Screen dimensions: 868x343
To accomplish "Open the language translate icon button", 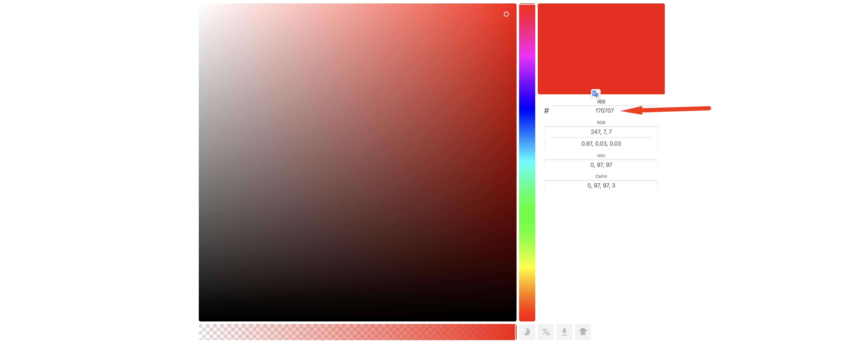I will [x=546, y=332].
